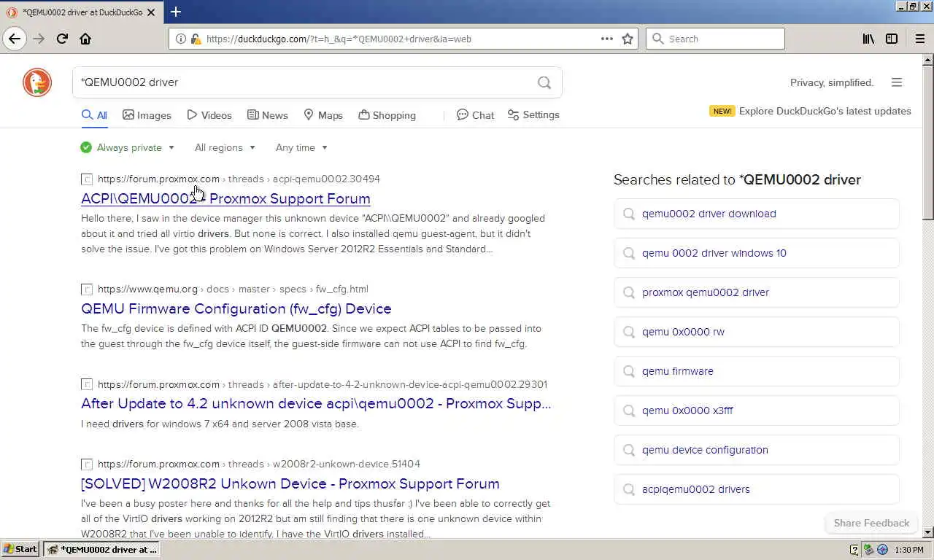
Task: Click the tab's DuckDuckGo favicon
Action: coord(12,12)
